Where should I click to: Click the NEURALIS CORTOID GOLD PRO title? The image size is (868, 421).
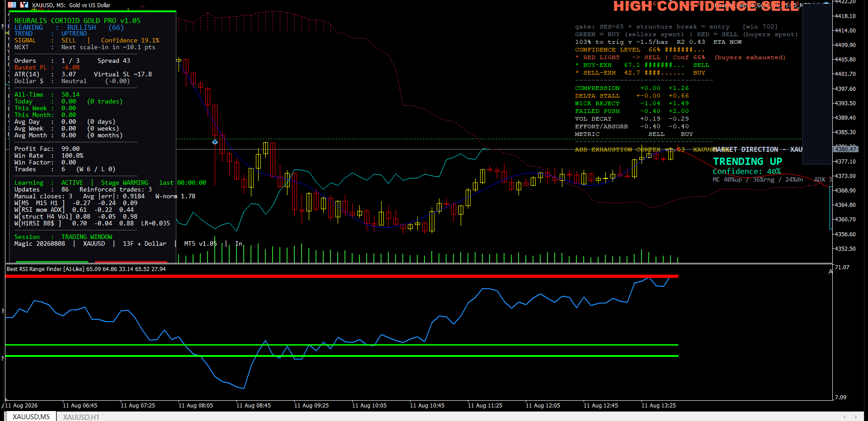coord(77,21)
